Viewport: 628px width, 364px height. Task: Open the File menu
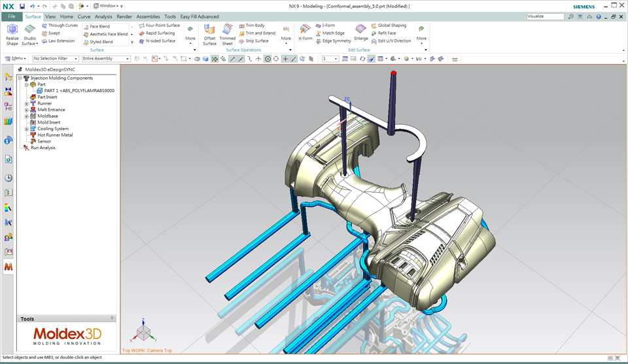click(11, 16)
